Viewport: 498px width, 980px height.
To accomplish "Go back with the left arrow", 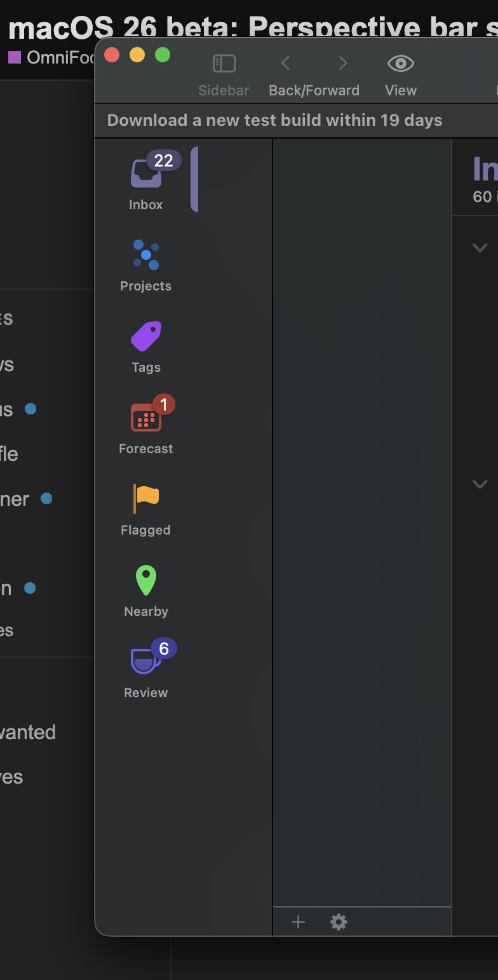I will pyautogui.click(x=286, y=63).
